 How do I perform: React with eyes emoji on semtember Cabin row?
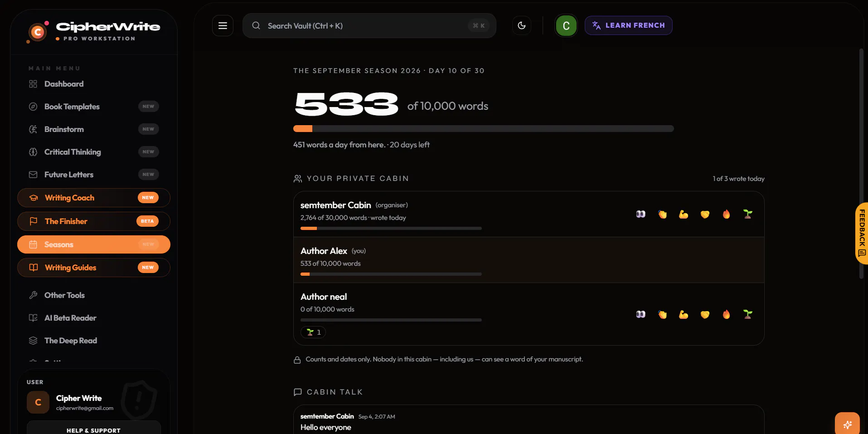[640, 214]
